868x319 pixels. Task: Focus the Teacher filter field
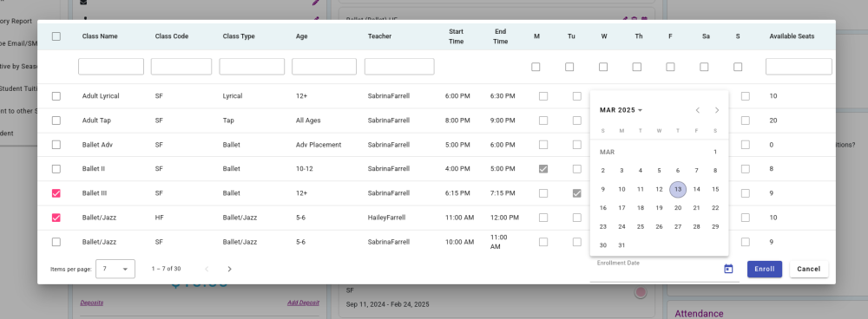(x=399, y=67)
